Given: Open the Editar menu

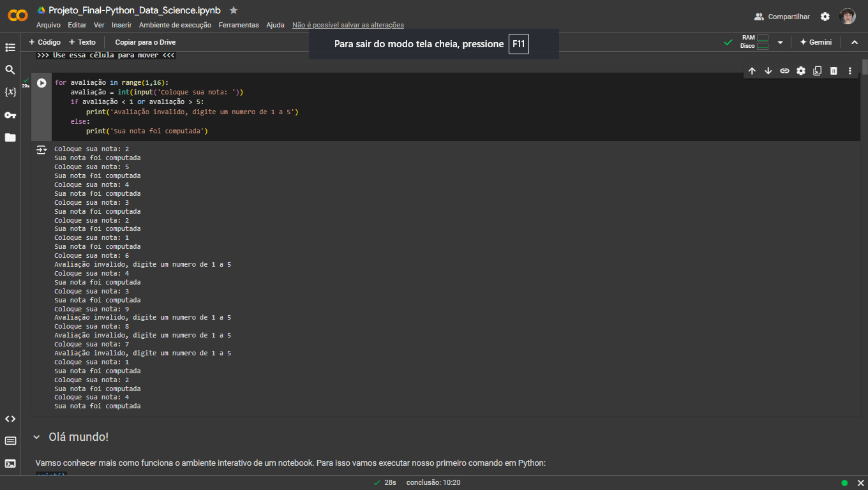Looking at the screenshot, I should point(77,25).
